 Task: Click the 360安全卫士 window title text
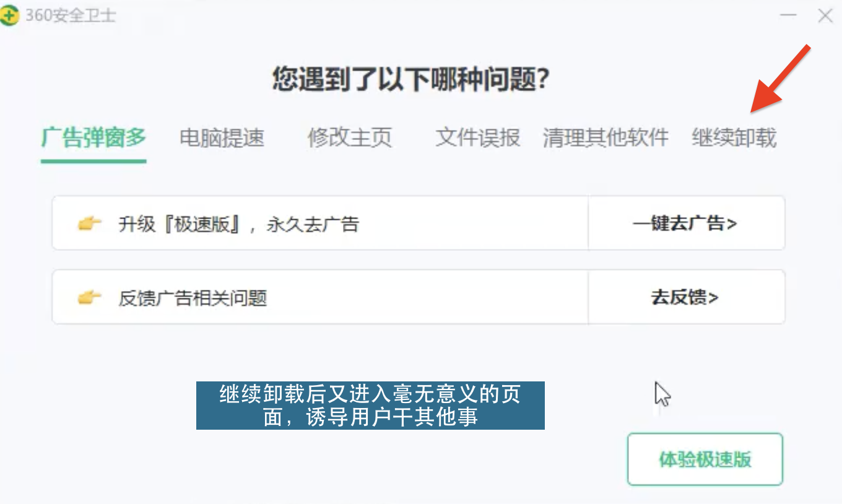point(70,15)
